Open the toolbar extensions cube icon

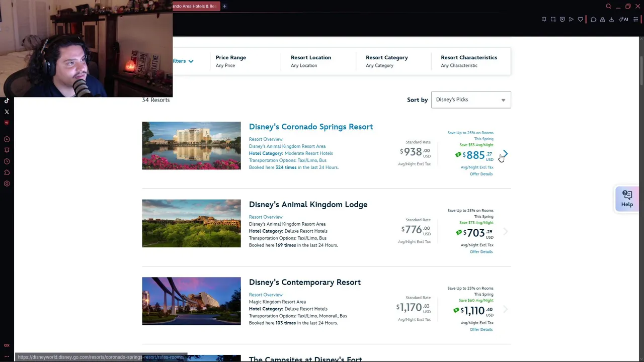[x=593, y=19]
